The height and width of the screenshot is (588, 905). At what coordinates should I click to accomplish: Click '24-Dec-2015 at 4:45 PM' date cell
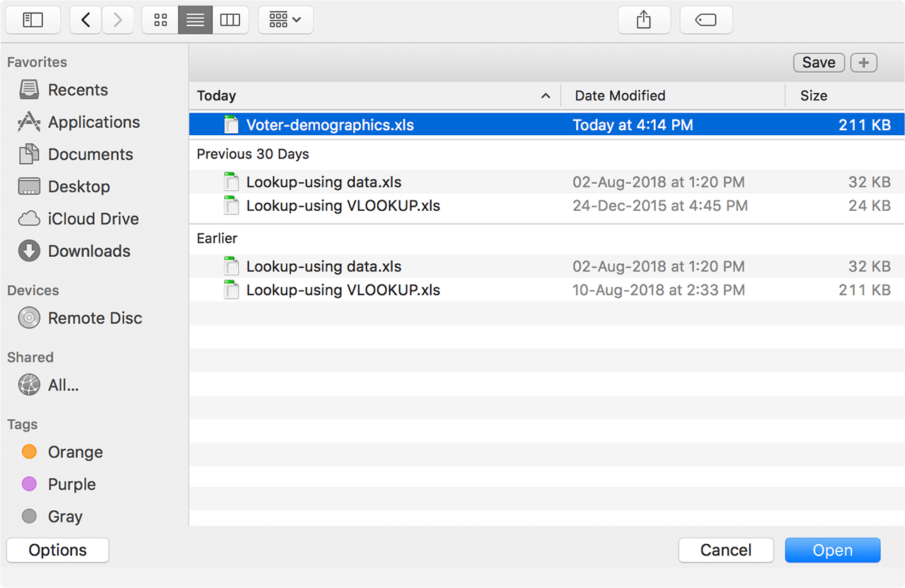coord(660,206)
